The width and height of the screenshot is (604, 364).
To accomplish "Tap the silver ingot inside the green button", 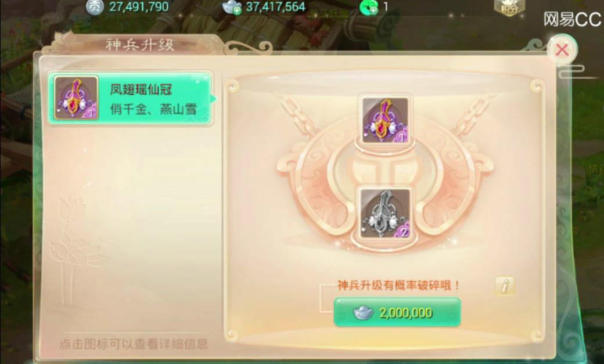I will (x=363, y=313).
